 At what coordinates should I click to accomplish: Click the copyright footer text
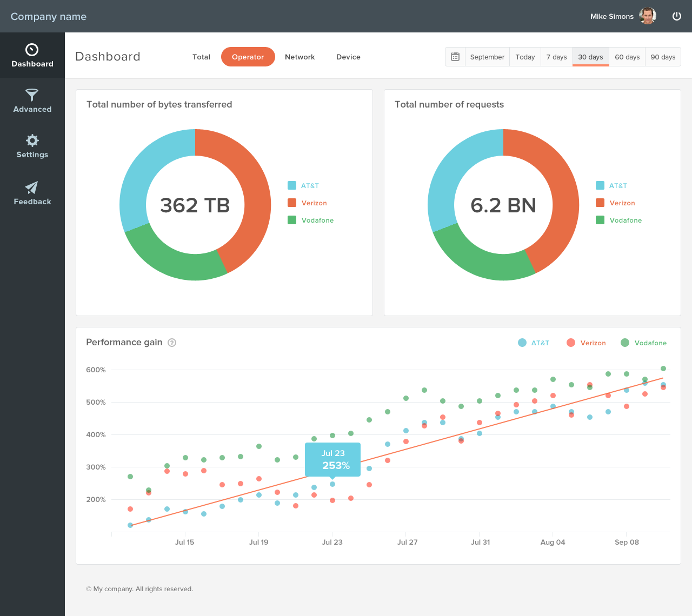[139, 589]
